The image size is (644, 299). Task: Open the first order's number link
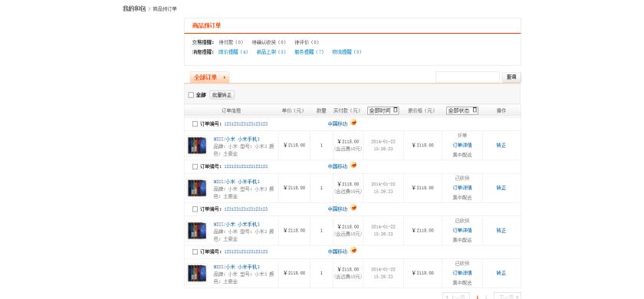[x=246, y=123]
